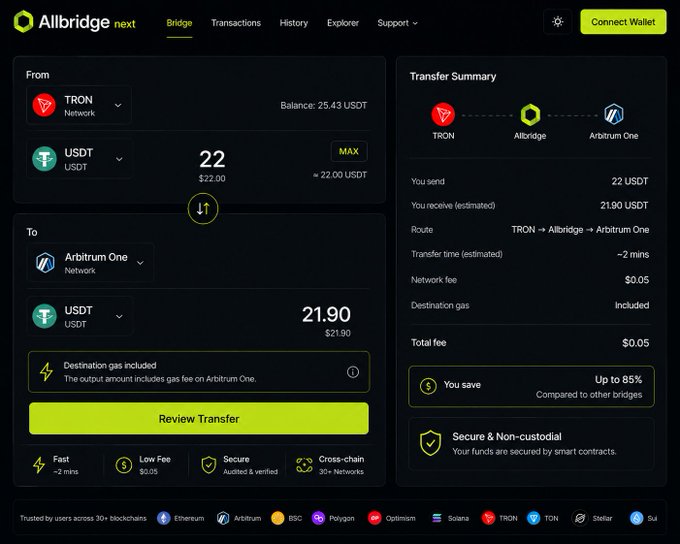The image size is (680, 544).
Task: Click the Review Transfer button
Action: coord(199,419)
